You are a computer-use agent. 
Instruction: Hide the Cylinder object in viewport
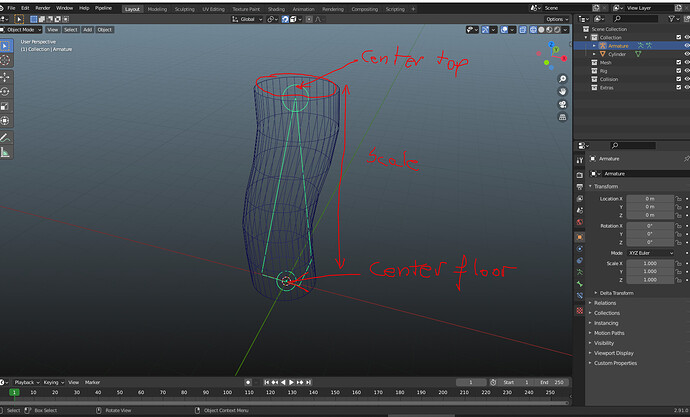pos(686,54)
